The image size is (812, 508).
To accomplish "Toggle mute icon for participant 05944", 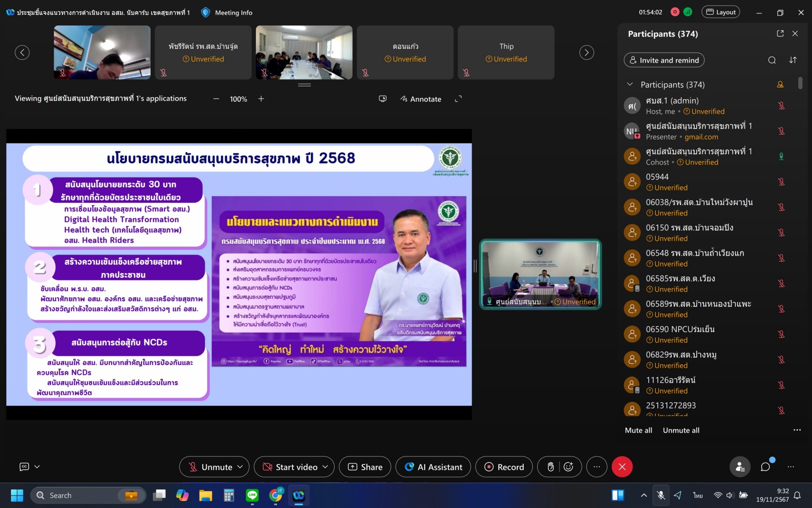I will coord(781,182).
